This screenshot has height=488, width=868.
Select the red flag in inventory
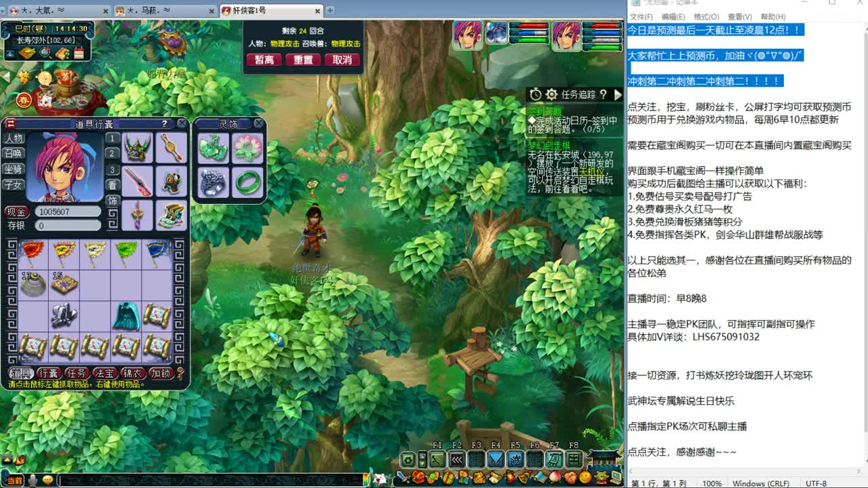(x=33, y=253)
